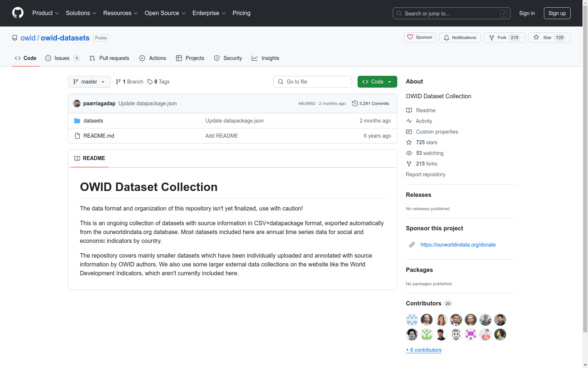588x368 pixels.
Task: Click the search magnifier icon in header
Action: pos(399,13)
